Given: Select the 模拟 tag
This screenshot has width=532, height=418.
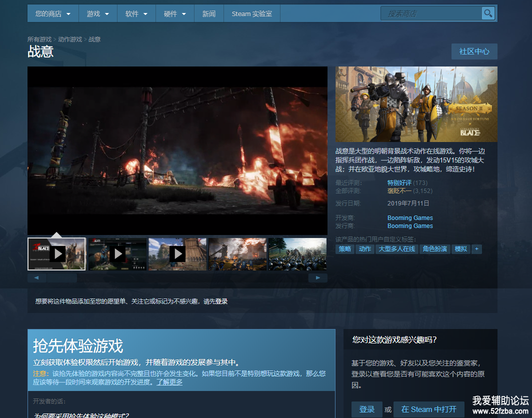Looking at the screenshot, I should click(461, 249).
